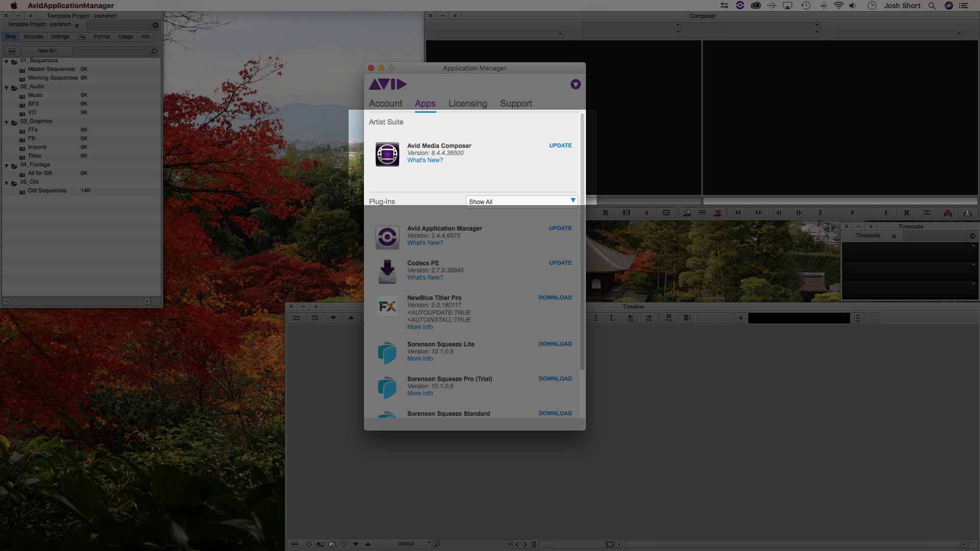Click DOWNLOAD for NewBlue Titler Pro
This screenshot has height=551, width=980.
pos(555,297)
